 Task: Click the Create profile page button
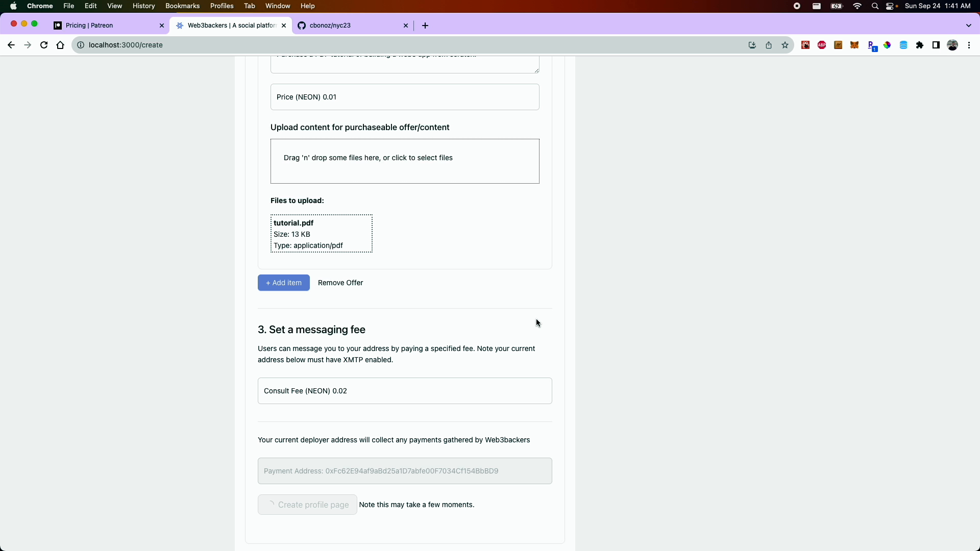[307, 505]
